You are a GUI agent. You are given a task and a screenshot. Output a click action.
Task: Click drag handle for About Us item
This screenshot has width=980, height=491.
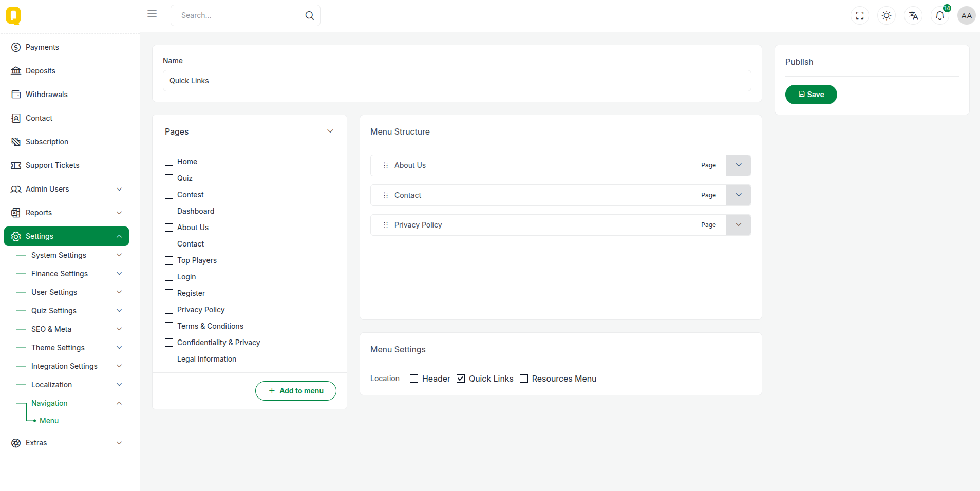tap(386, 165)
